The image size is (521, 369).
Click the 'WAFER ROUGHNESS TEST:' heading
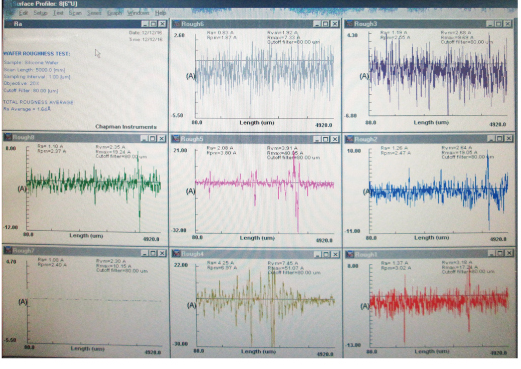click(x=37, y=54)
